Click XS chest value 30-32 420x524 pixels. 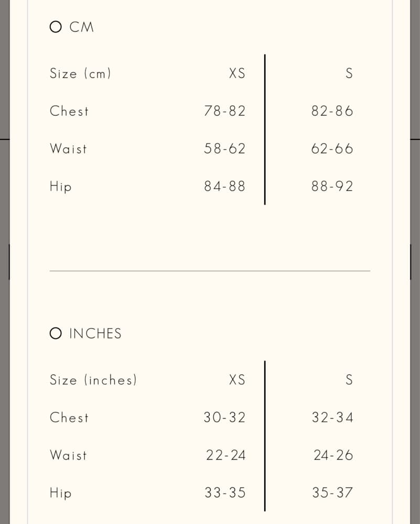225,418
